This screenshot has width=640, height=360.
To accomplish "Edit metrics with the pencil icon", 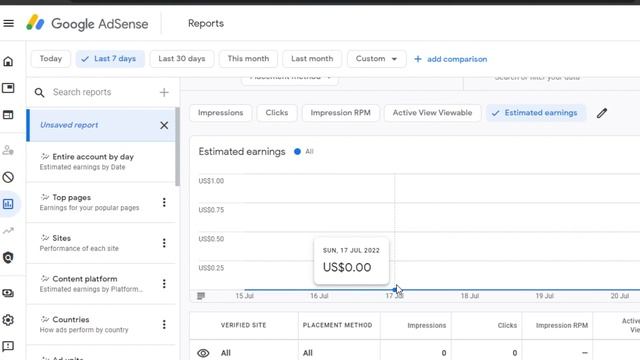I will click(602, 113).
